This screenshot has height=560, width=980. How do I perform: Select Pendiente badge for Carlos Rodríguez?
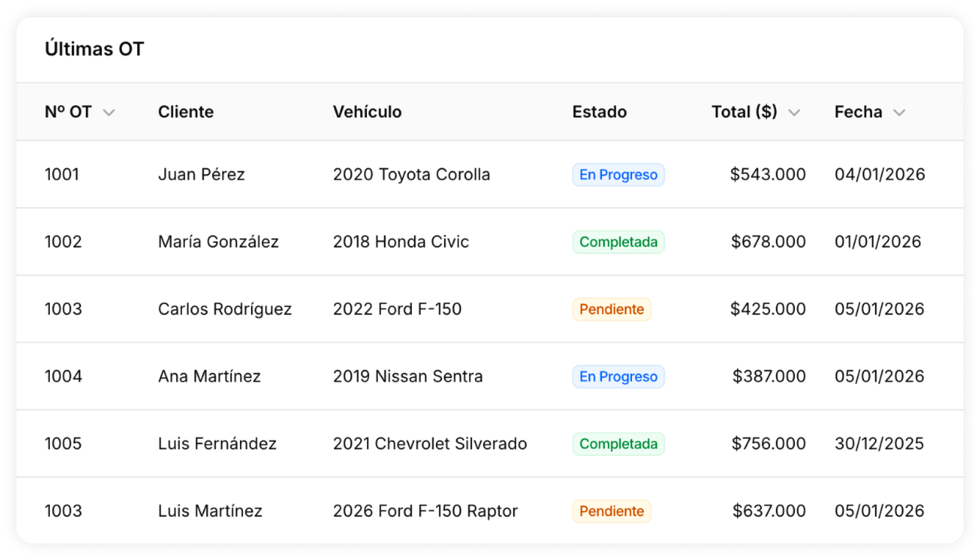pyautogui.click(x=611, y=309)
